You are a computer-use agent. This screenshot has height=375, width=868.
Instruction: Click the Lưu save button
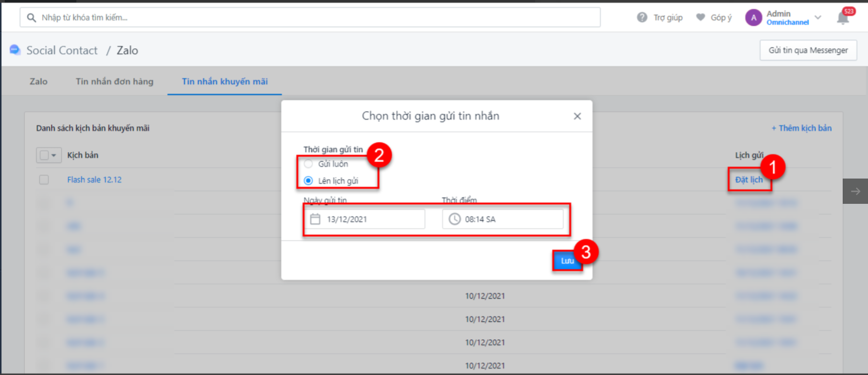[567, 261]
